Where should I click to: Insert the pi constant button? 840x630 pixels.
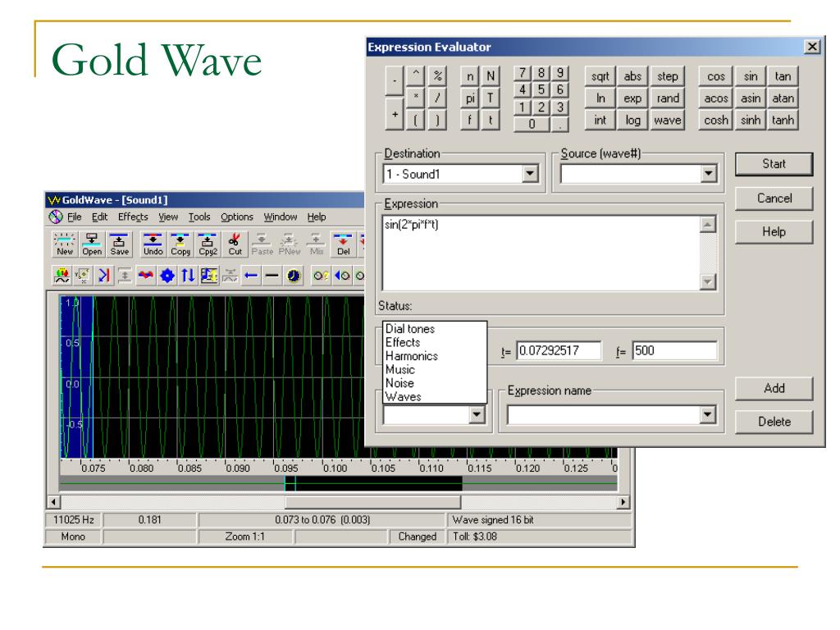[470, 98]
